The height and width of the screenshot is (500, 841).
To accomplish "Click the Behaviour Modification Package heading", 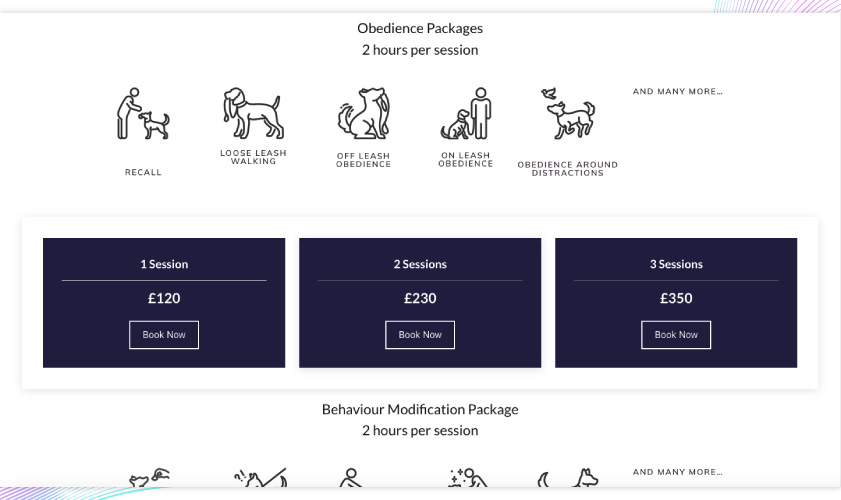I will [x=420, y=410].
